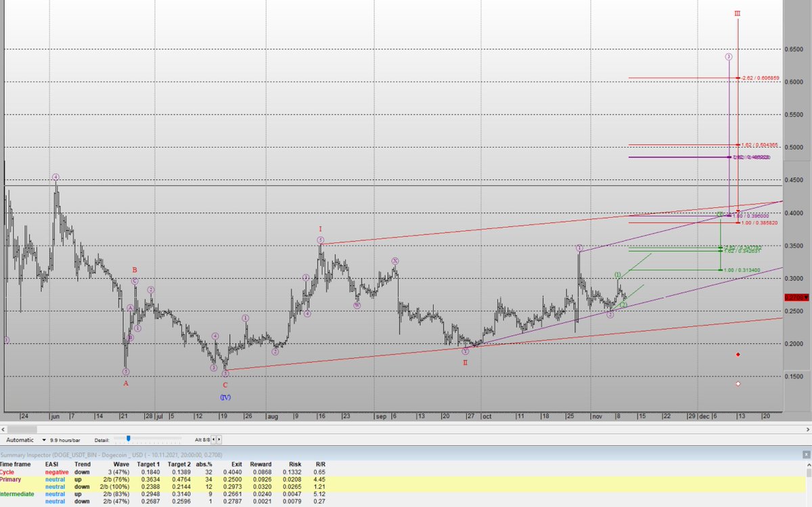Click the red diamond target marker
Screen dimensions: 812x507
pyautogui.click(x=738, y=354)
